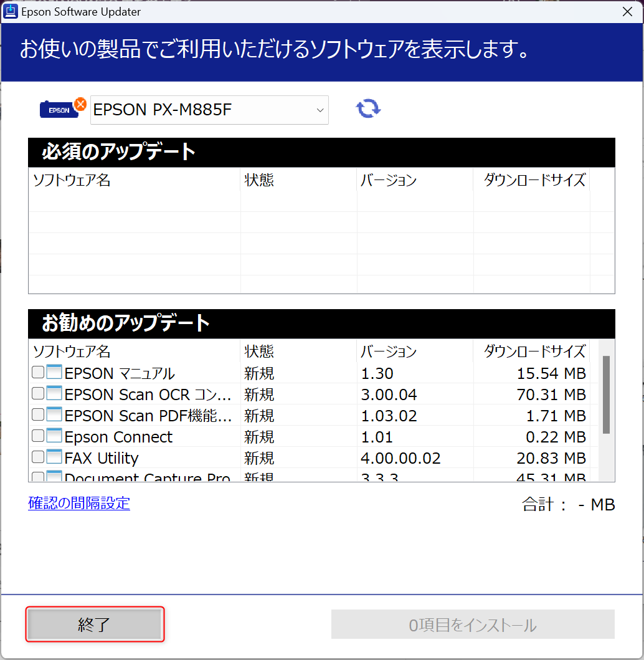
Task: Click the 70.31 MB download size cell
Action: pos(551,395)
